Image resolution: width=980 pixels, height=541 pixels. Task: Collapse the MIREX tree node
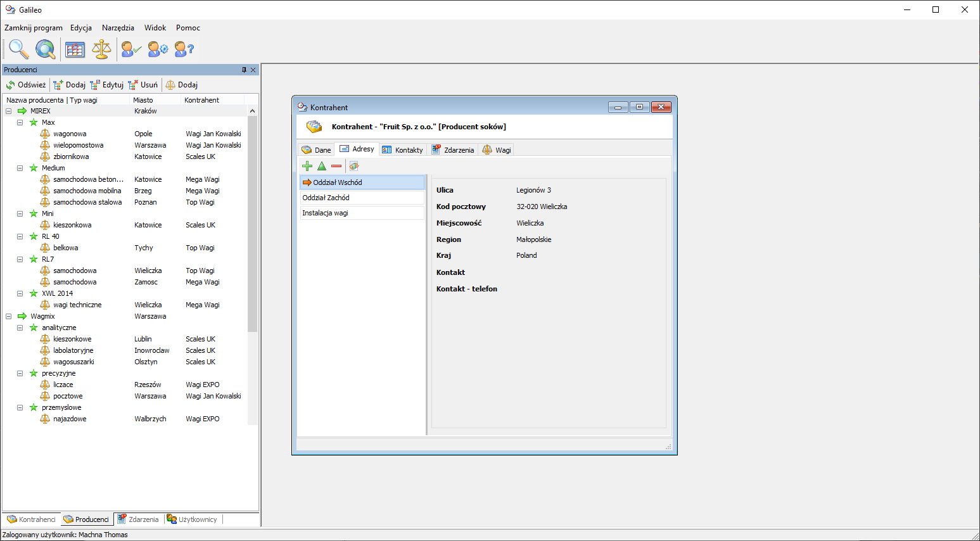point(9,111)
